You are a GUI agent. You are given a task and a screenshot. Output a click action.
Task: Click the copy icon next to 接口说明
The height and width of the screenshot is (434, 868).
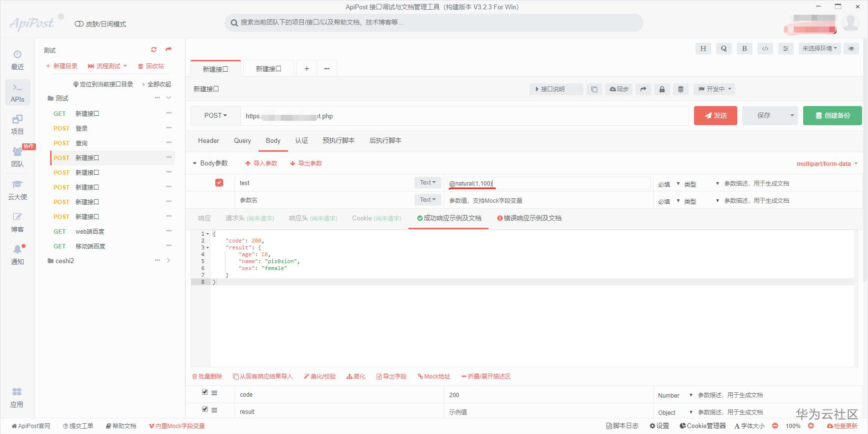tap(594, 89)
